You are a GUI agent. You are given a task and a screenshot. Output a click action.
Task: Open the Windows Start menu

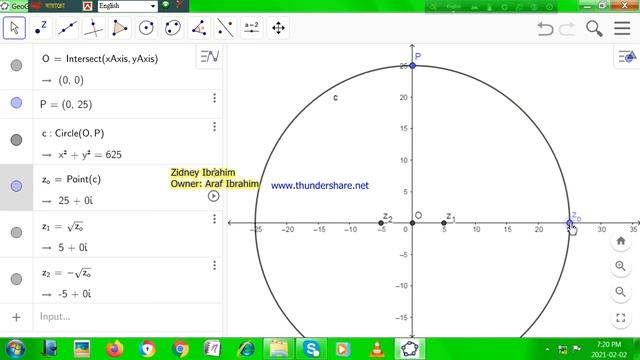tap(16, 349)
